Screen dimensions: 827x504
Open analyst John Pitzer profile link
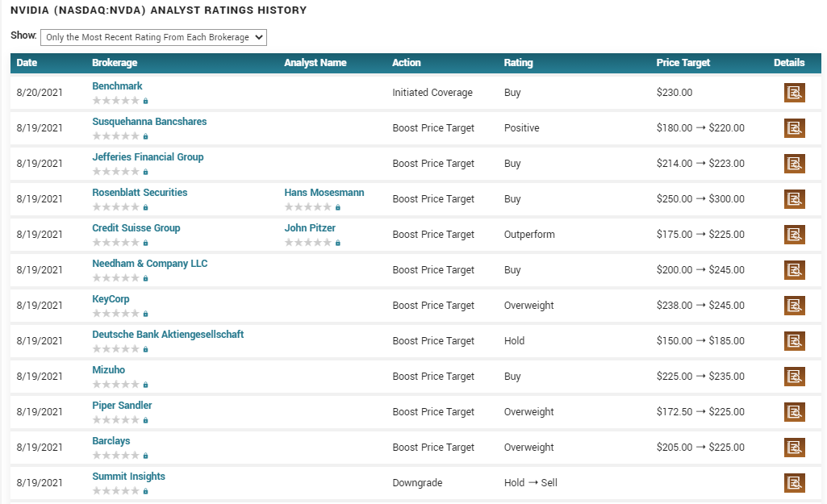[310, 227]
